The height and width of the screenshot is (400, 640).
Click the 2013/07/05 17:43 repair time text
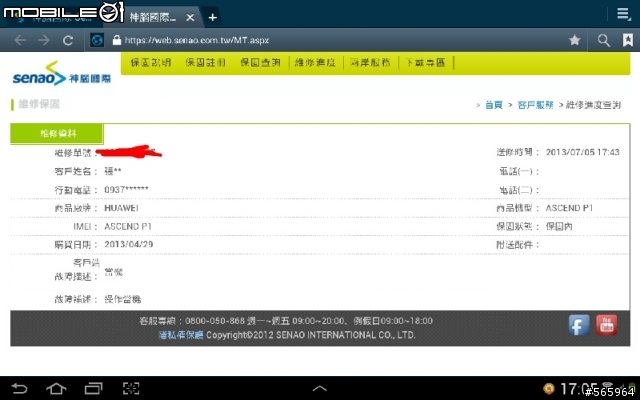point(582,152)
